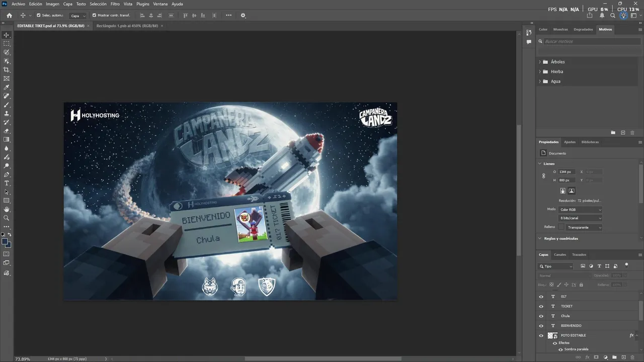The width and height of the screenshot is (644, 362).
Task: Select the Hand tool
Action: (x=7, y=209)
